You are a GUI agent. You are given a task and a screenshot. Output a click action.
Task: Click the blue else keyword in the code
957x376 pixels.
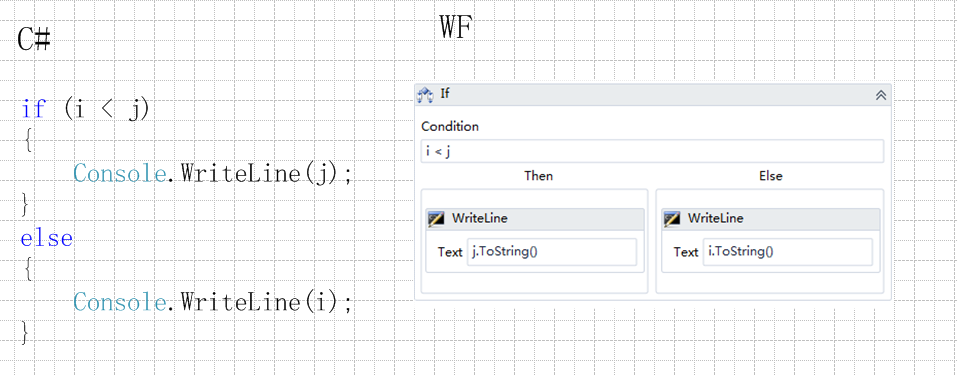[46, 237]
